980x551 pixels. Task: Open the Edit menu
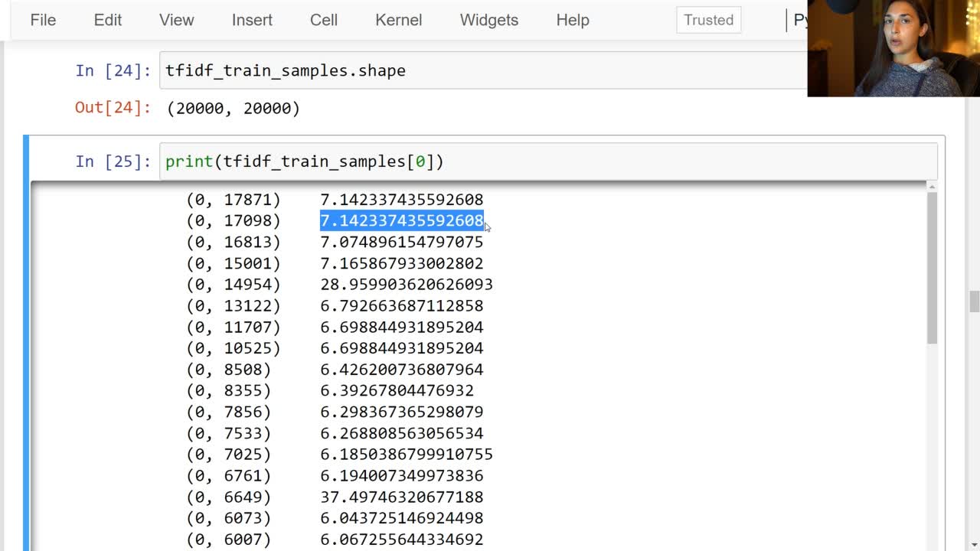click(x=106, y=20)
